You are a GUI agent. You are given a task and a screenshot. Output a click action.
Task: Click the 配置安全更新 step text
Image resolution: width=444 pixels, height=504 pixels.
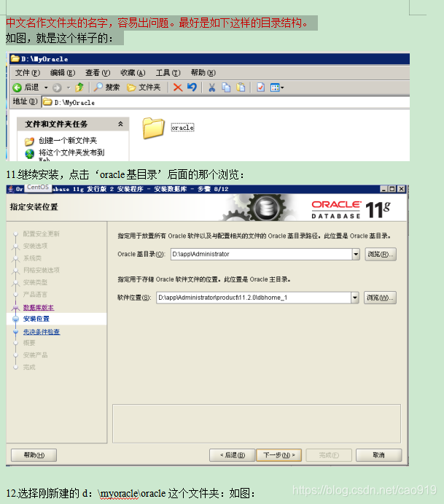click(x=42, y=233)
